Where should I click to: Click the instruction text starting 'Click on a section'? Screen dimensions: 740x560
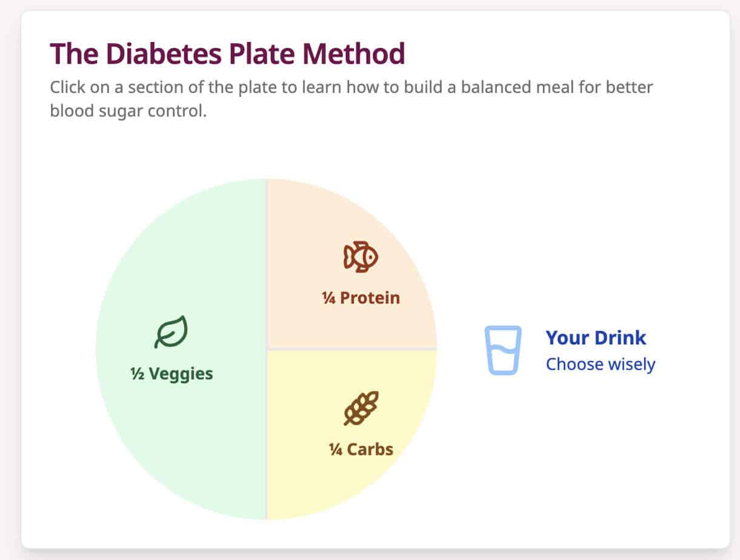352,87
